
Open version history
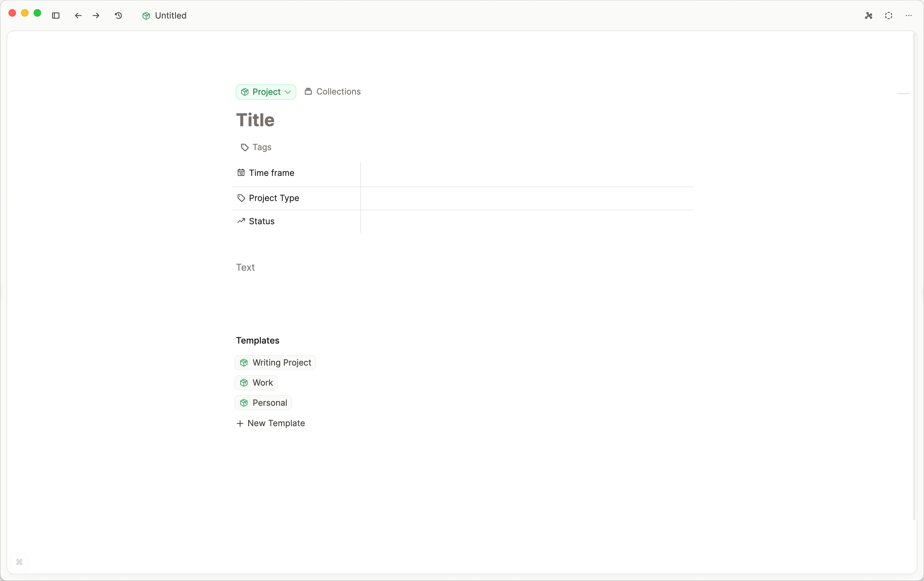pyautogui.click(x=118, y=16)
